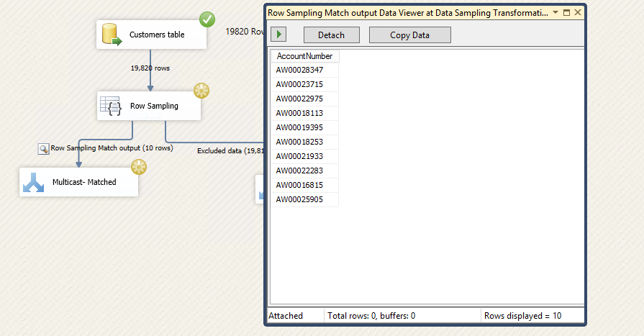Image resolution: width=644 pixels, height=336 pixels.
Task: Select cell AW00018113
Action: 305,113
